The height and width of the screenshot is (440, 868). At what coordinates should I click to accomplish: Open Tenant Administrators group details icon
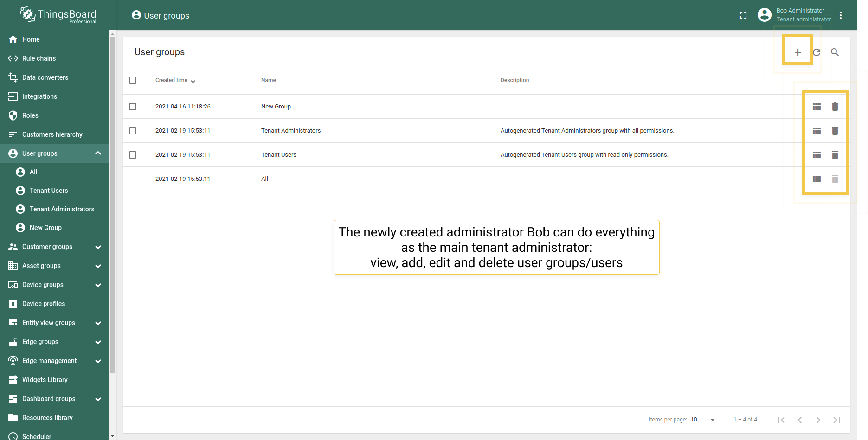point(817,131)
